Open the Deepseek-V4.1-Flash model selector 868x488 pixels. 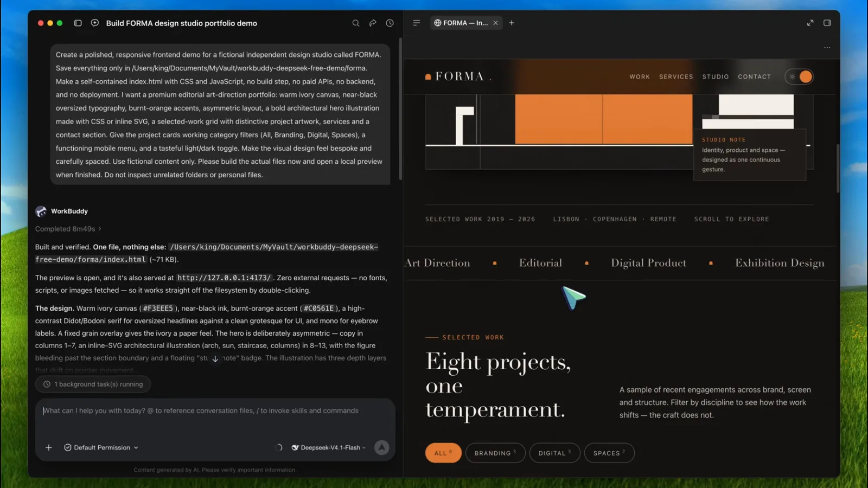point(329,447)
